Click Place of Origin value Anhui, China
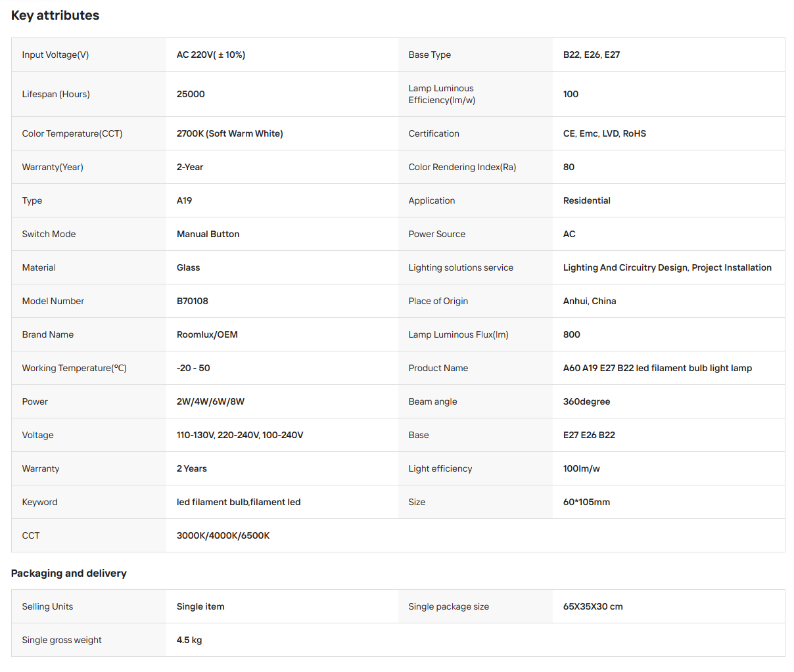794x672 pixels. (590, 301)
